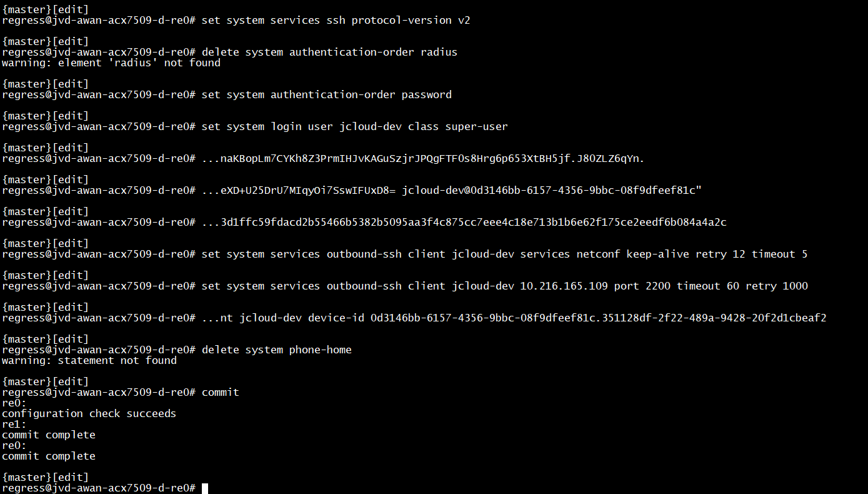Click the 'set system authentication-order password' command
This screenshot has height=494, width=868.
(x=326, y=94)
